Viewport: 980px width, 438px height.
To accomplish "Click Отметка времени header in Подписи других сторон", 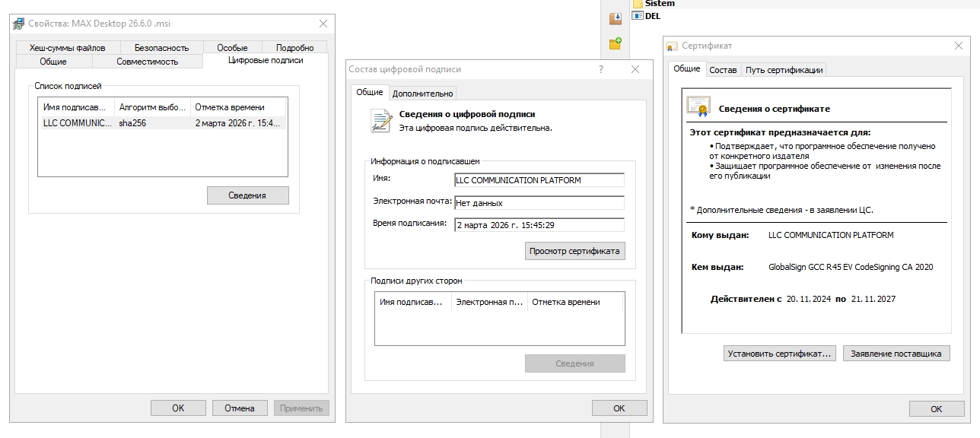I will [574, 302].
